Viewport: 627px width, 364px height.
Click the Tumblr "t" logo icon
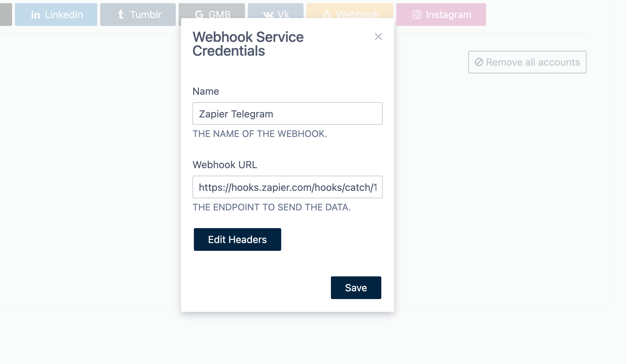click(x=121, y=15)
